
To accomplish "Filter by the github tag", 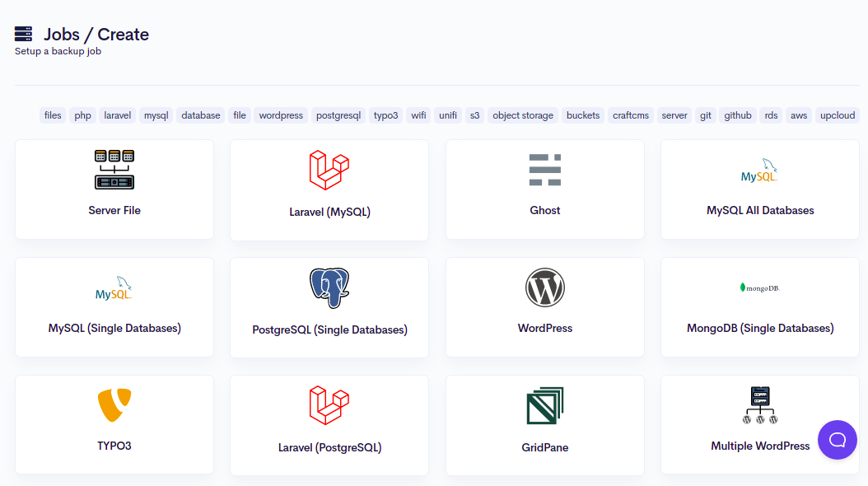I will click(x=737, y=115).
